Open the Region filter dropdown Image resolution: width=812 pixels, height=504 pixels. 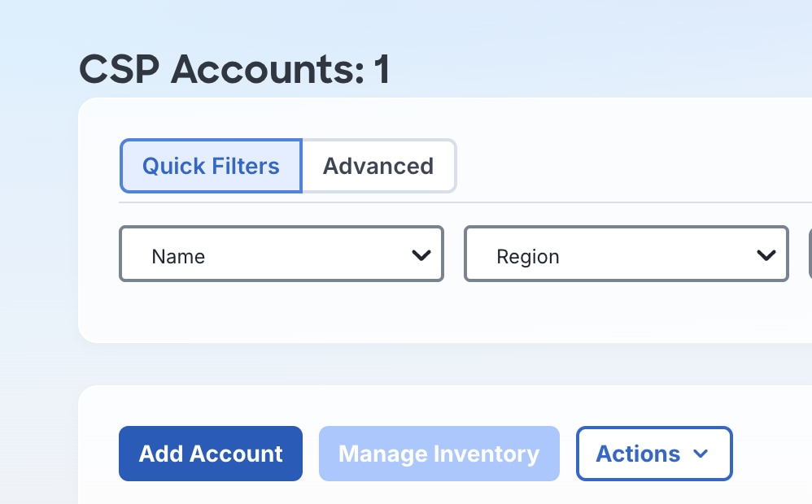click(626, 254)
